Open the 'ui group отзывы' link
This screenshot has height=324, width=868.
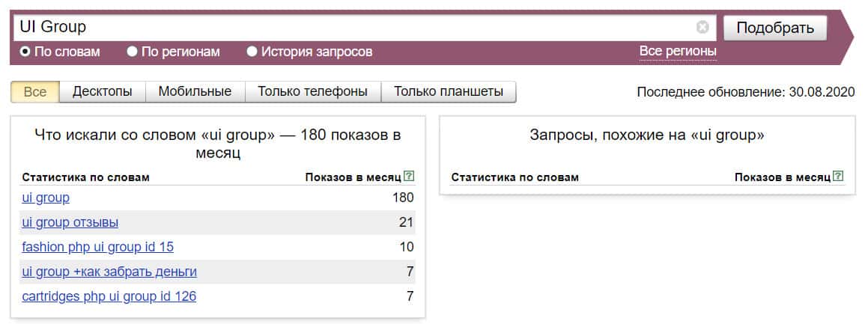click(x=70, y=222)
